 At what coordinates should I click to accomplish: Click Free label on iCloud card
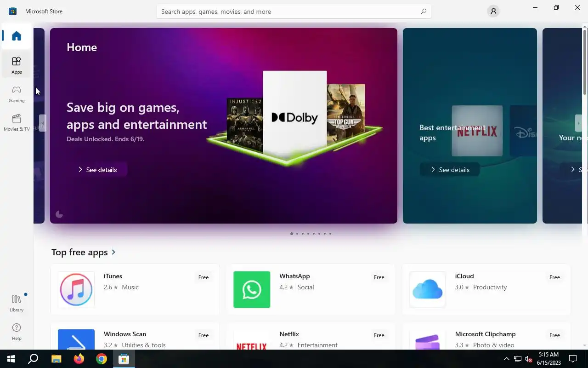555,277
